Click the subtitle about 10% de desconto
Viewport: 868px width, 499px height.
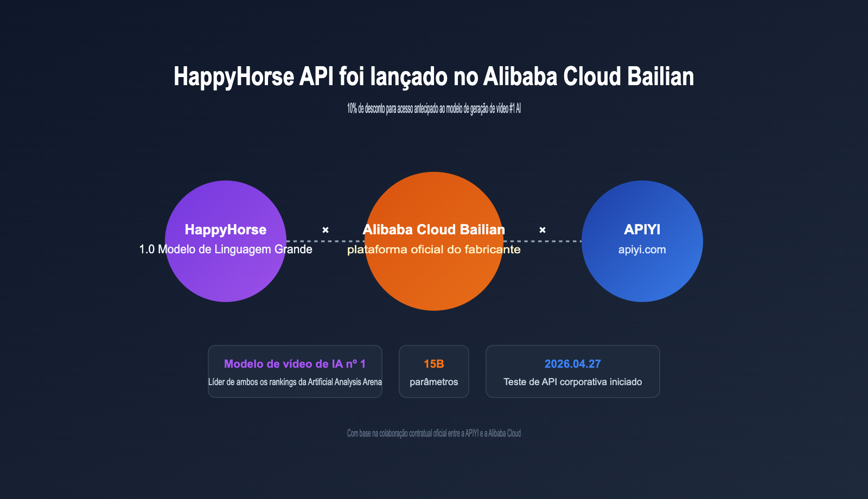pos(434,108)
